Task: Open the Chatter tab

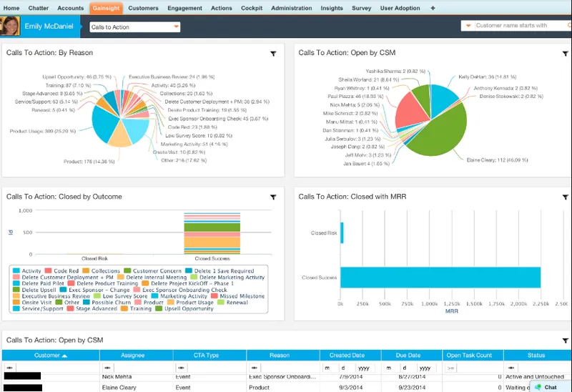Action: pyautogui.click(x=39, y=8)
